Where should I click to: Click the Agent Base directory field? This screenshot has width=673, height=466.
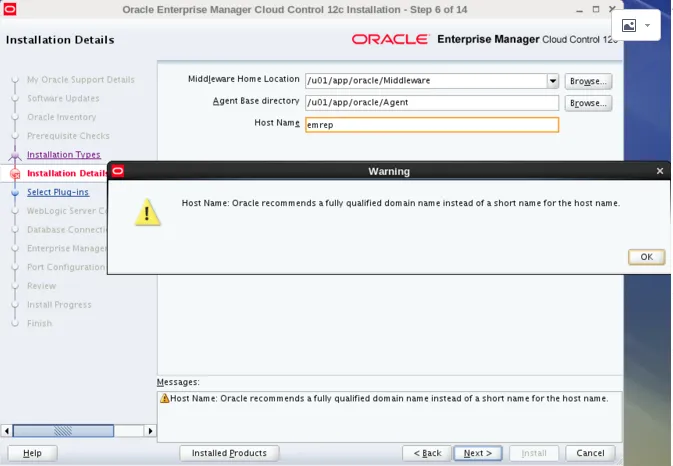432,103
